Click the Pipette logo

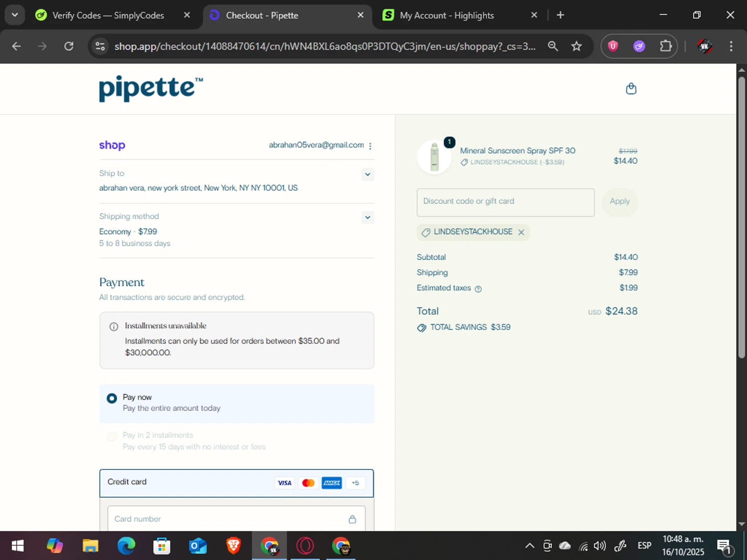pos(151,89)
